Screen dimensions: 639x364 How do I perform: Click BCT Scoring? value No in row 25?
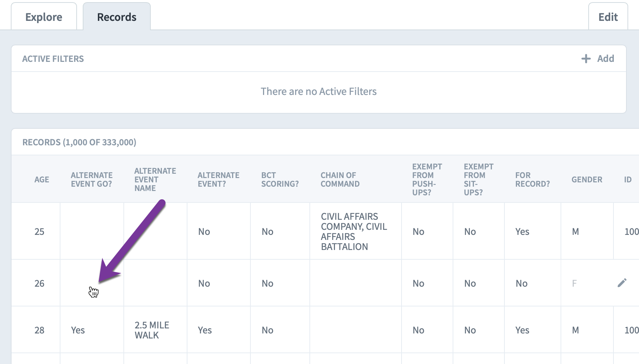click(x=267, y=232)
